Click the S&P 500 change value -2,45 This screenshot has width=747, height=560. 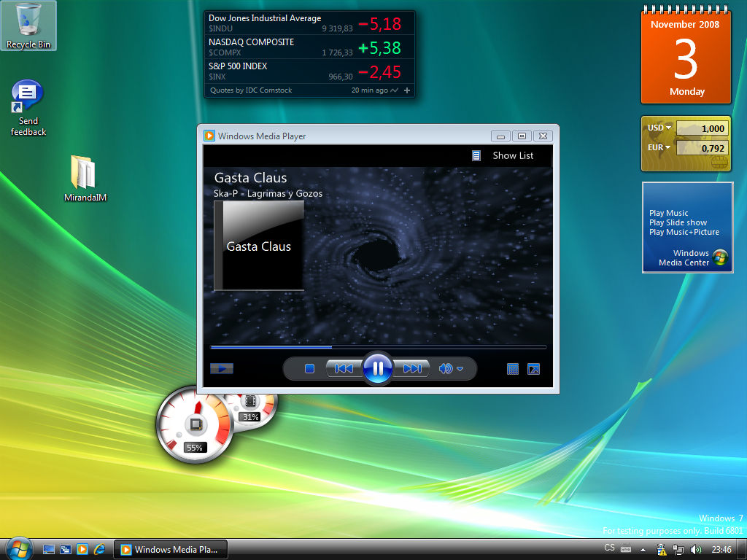(x=379, y=72)
